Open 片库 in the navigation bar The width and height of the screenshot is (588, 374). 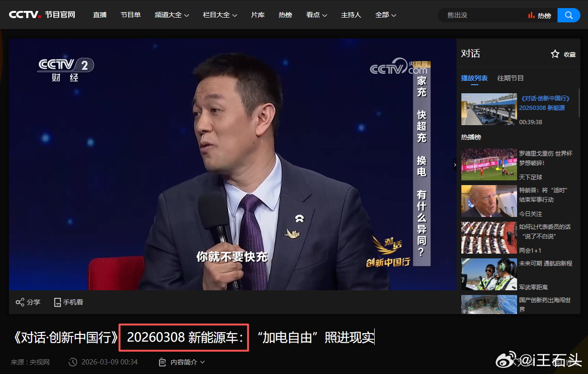258,15
